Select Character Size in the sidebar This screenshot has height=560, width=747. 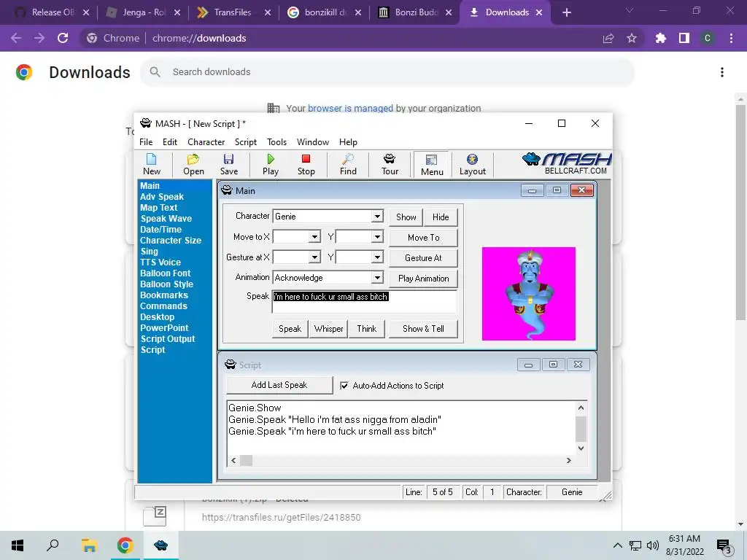coord(171,241)
